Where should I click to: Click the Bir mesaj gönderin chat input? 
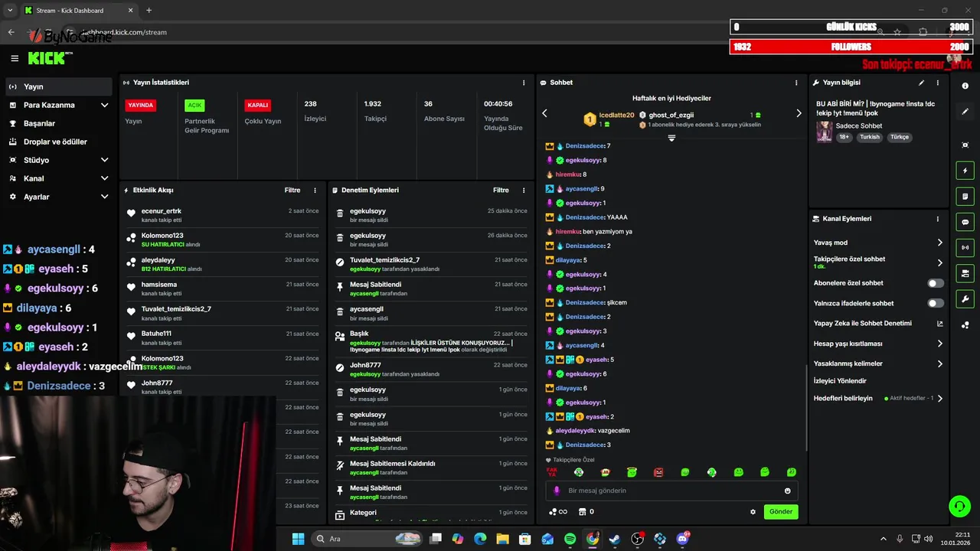[x=671, y=491]
